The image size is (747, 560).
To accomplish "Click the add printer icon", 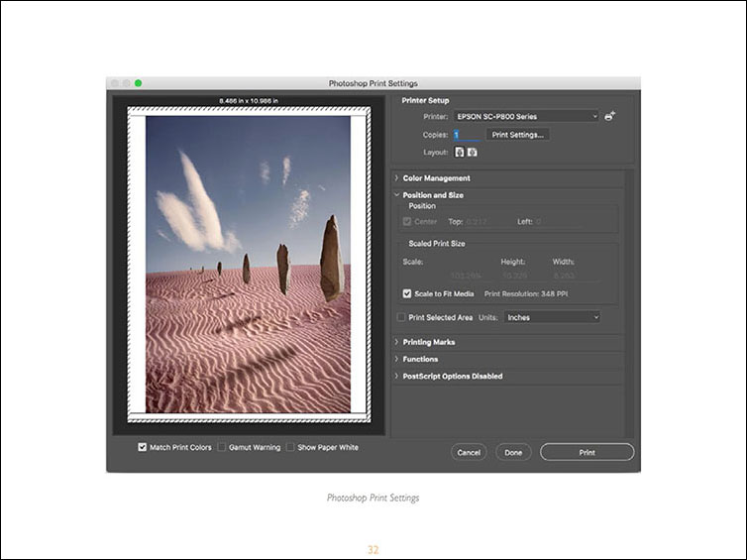I will [610, 116].
